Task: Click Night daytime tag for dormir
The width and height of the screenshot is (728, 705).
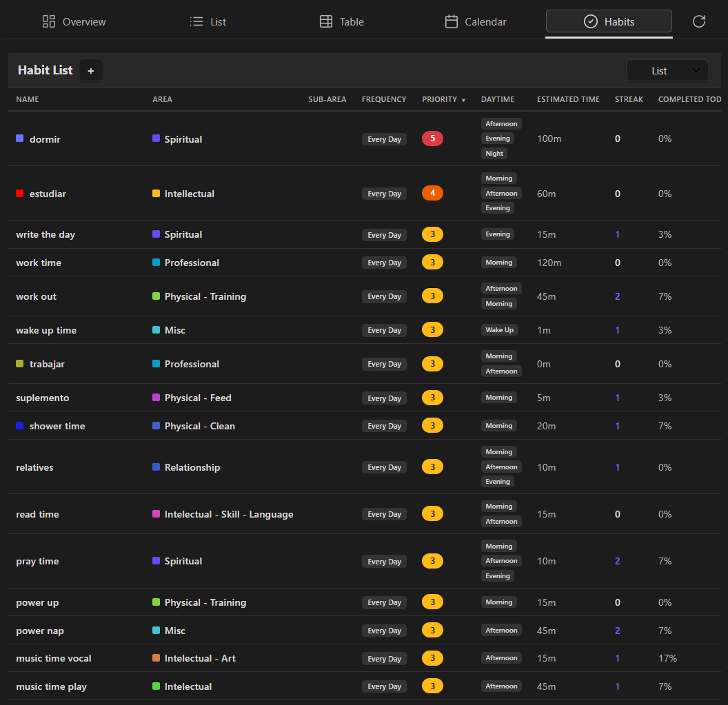Action: pos(494,153)
